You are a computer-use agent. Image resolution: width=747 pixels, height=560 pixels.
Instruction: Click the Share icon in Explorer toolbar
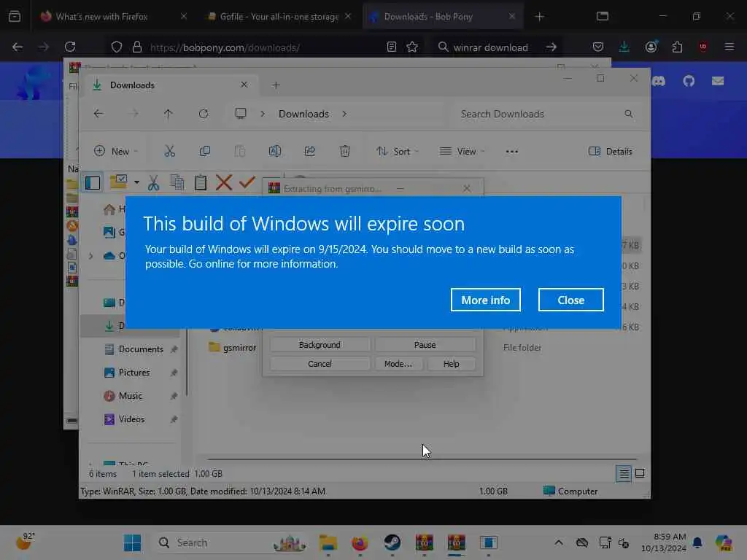pos(309,152)
